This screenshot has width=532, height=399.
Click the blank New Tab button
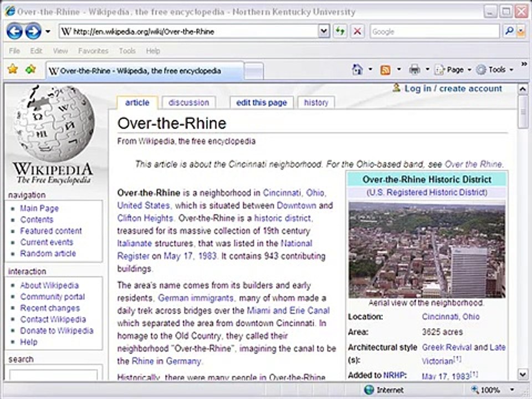click(254, 71)
